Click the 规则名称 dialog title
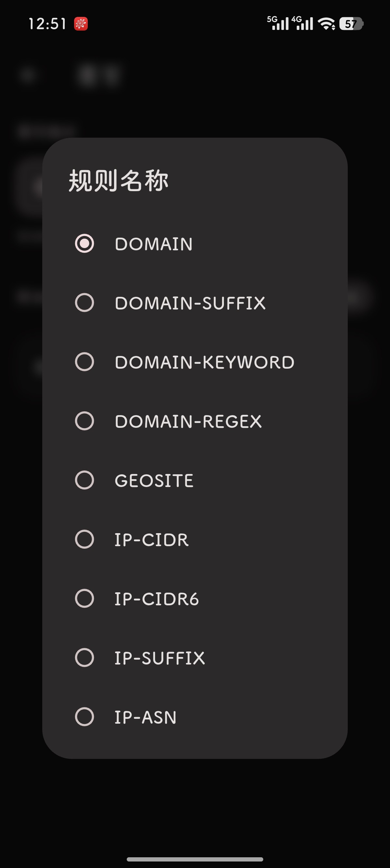The height and width of the screenshot is (868, 390). tap(118, 181)
